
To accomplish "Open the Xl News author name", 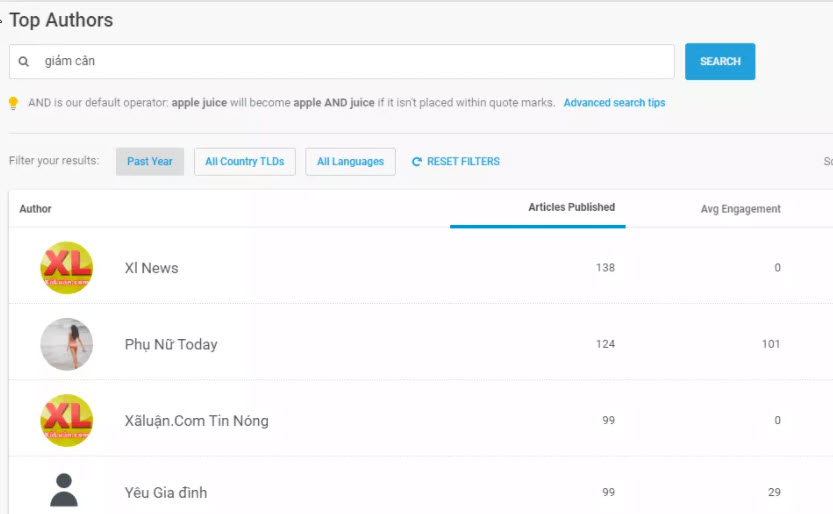I will (152, 268).
